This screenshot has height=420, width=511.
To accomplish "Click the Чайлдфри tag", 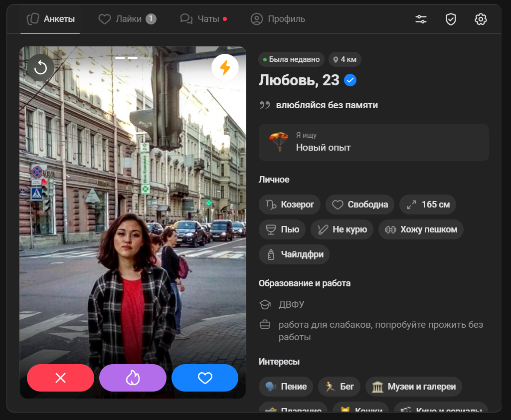I will [294, 254].
